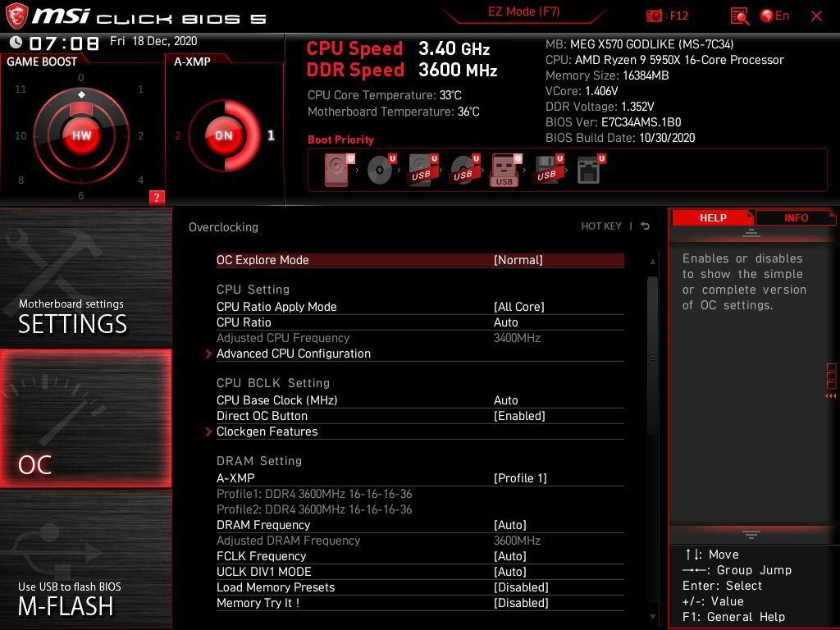The height and width of the screenshot is (630, 840).
Task: Open the Game Boost question mark help
Action: point(157,197)
